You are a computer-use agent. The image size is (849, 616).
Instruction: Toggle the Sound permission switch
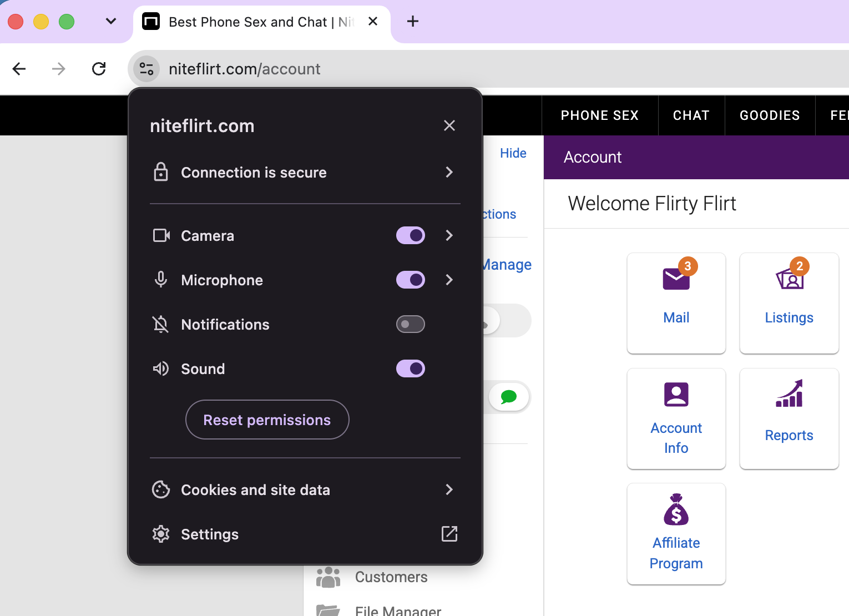pos(411,368)
